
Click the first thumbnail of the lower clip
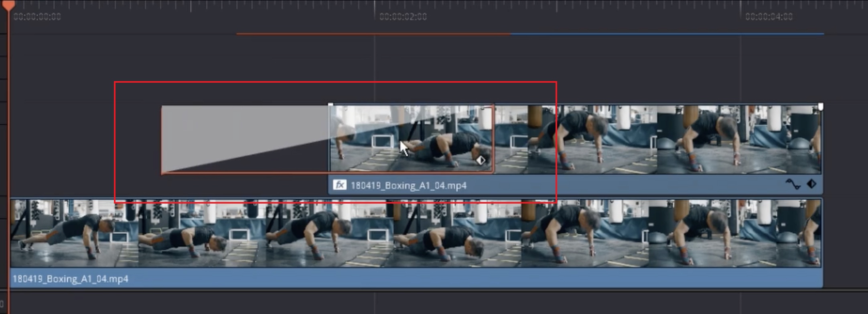coord(74,234)
